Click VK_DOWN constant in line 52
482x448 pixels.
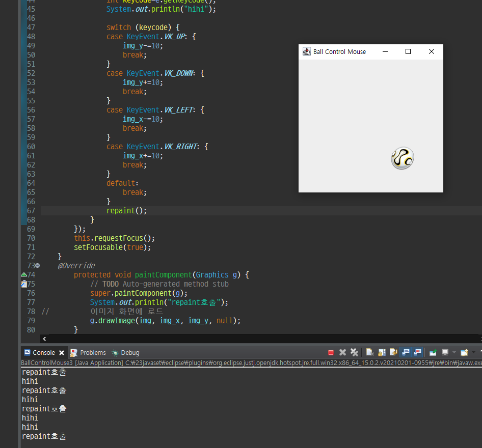(x=179, y=73)
